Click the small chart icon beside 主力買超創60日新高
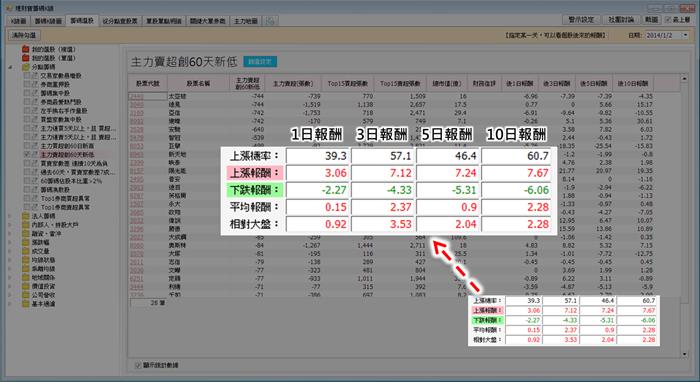Viewport: 700px width, 382px height. pyautogui.click(x=35, y=146)
